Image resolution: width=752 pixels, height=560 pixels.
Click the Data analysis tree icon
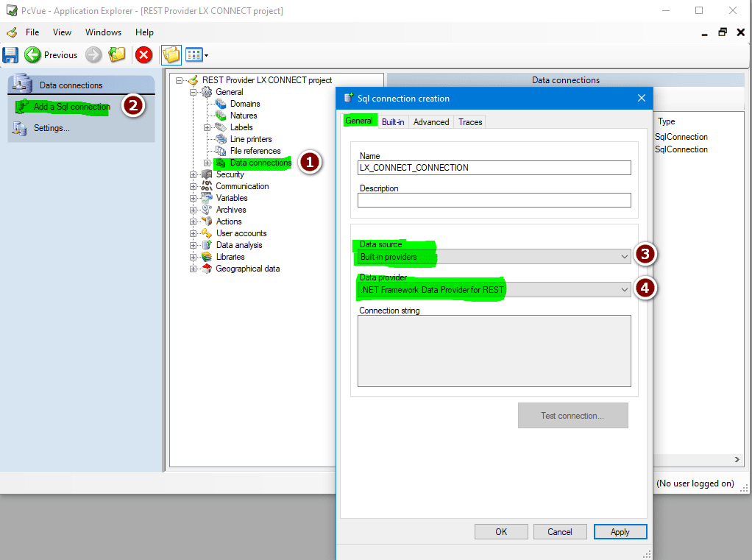click(207, 245)
